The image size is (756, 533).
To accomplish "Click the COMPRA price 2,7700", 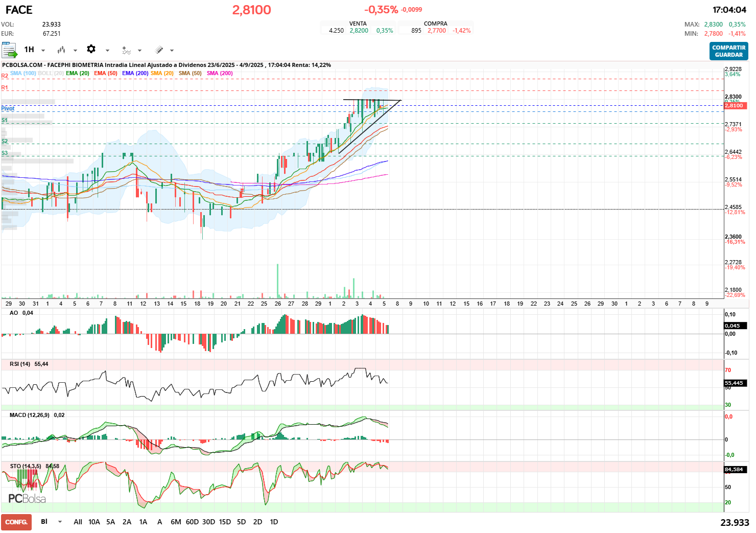I will tap(437, 31).
